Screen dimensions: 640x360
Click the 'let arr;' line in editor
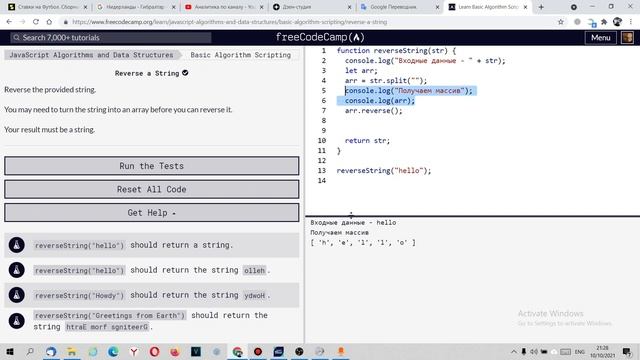(x=361, y=71)
